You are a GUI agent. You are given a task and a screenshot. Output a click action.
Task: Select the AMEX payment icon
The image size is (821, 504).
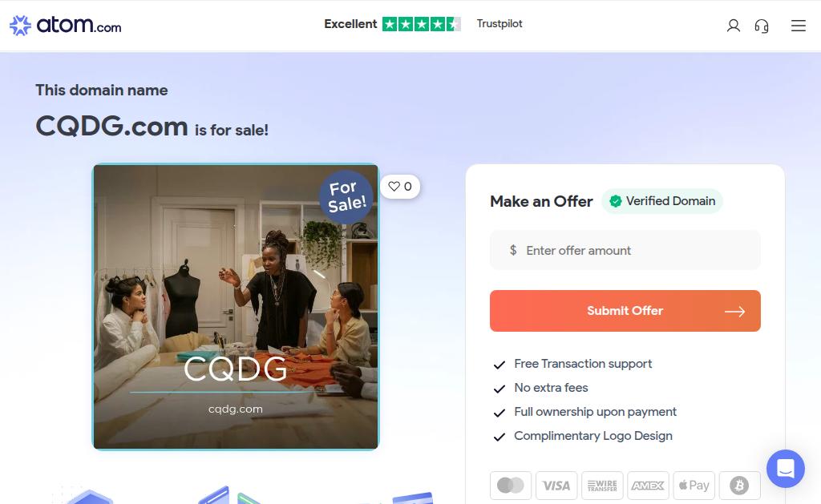(648, 486)
